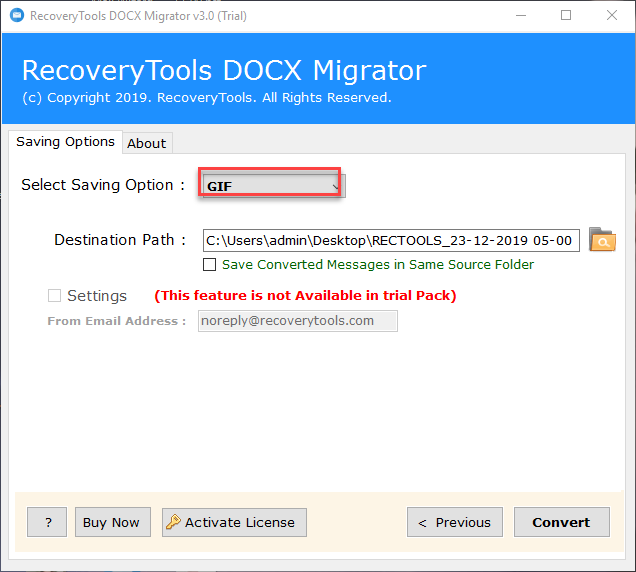The image size is (636, 572).
Task: Click the copyright 2019 text
Action: [x=206, y=98]
